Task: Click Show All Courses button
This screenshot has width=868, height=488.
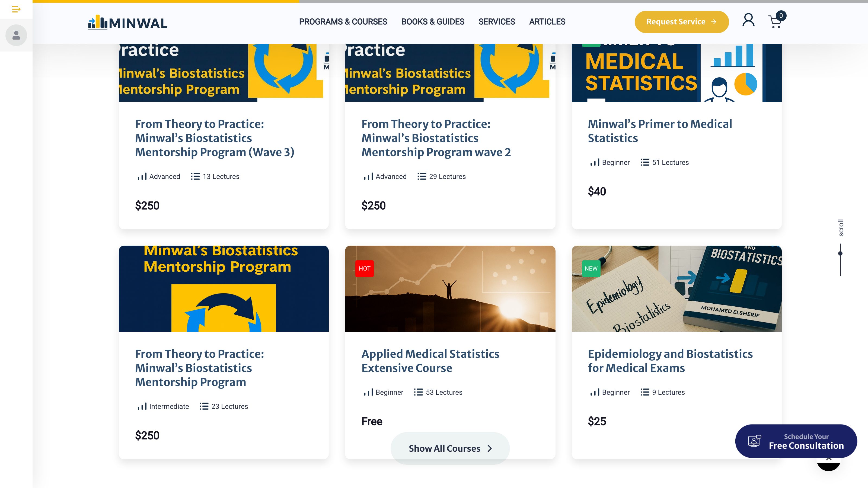Action: pyautogui.click(x=450, y=448)
